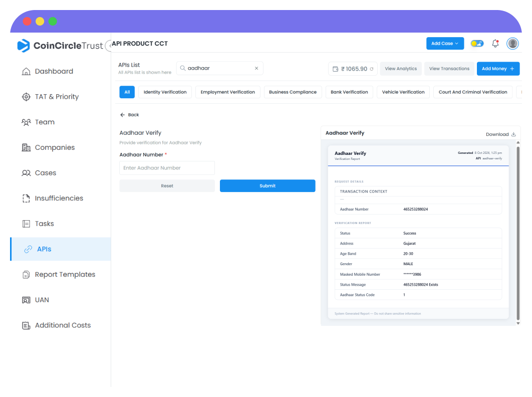Open the Team people icon
Viewport: 532px width, 397px height.
click(26, 122)
